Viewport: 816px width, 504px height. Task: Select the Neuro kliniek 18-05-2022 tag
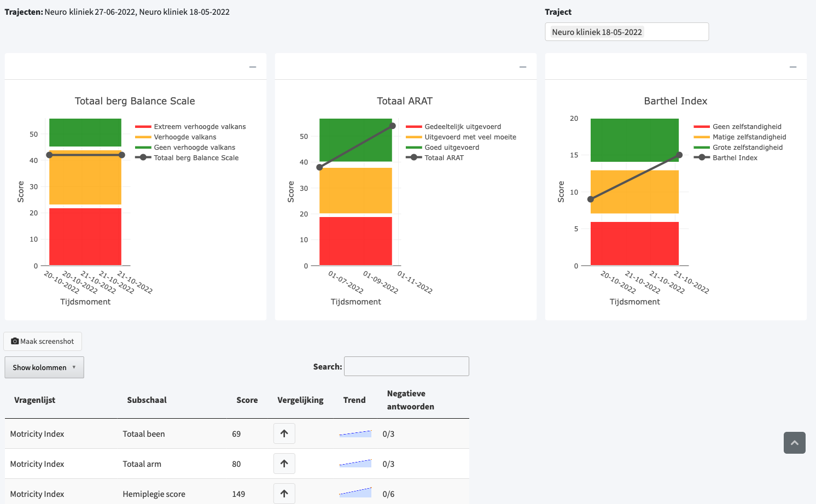click(x=597, y=32)
